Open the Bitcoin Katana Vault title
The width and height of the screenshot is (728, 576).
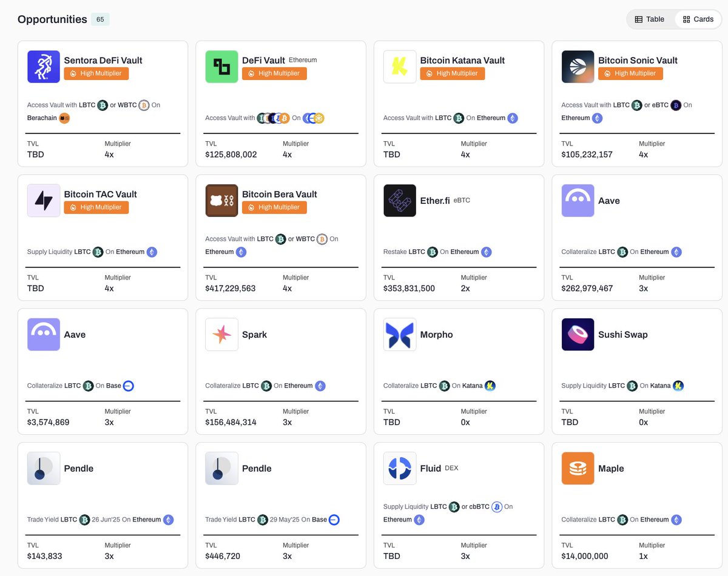click(462, 60)
